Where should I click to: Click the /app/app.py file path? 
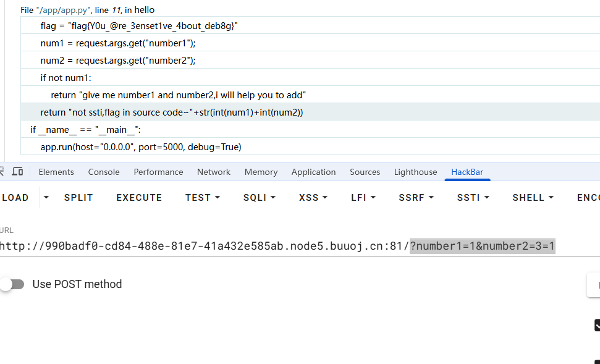63,10
